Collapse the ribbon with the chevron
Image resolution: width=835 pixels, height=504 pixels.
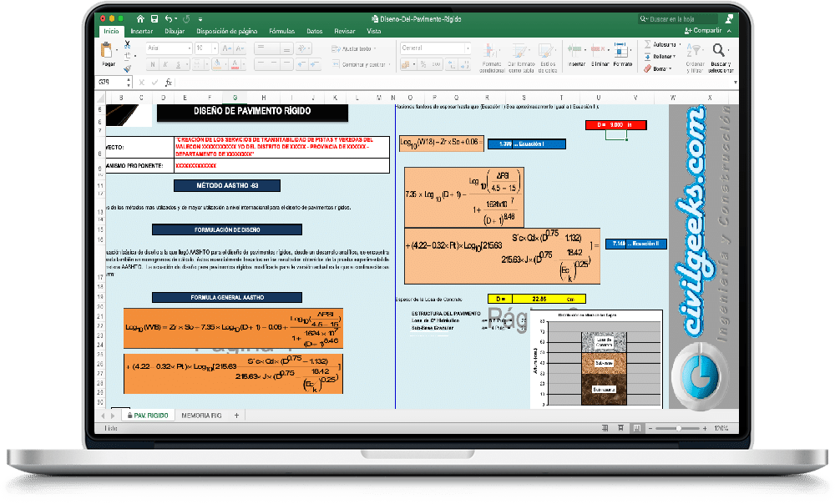pos(729,31)
